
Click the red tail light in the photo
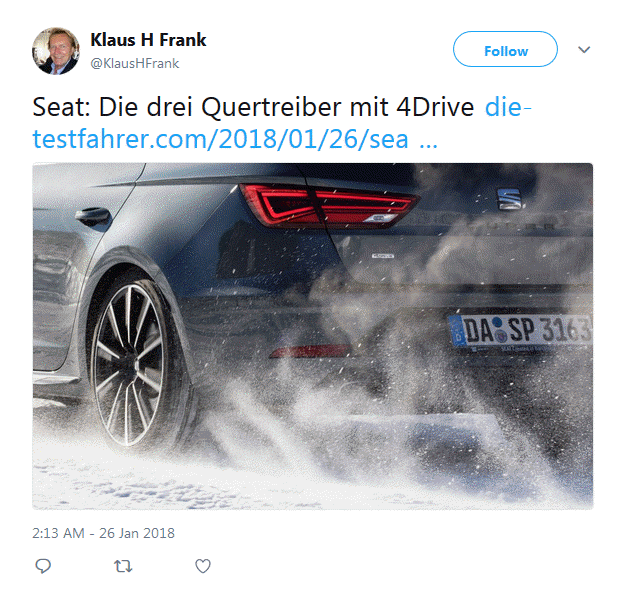coord(328,206)
